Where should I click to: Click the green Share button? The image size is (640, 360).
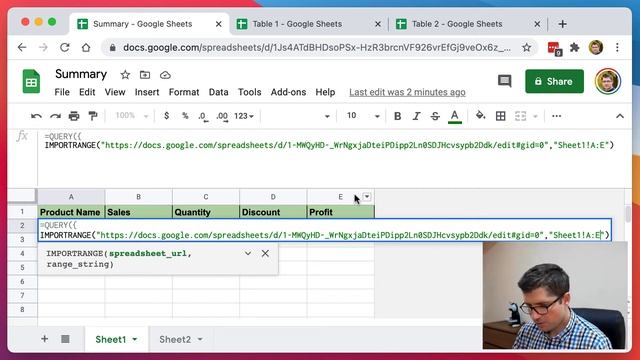[554, 81]
